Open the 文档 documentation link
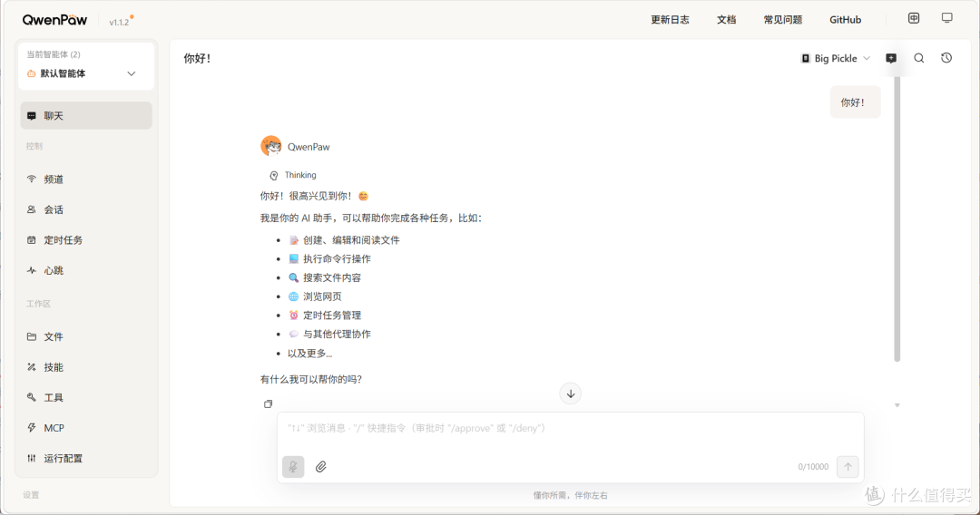Screen dimensions: 980x515 point(726,20)
